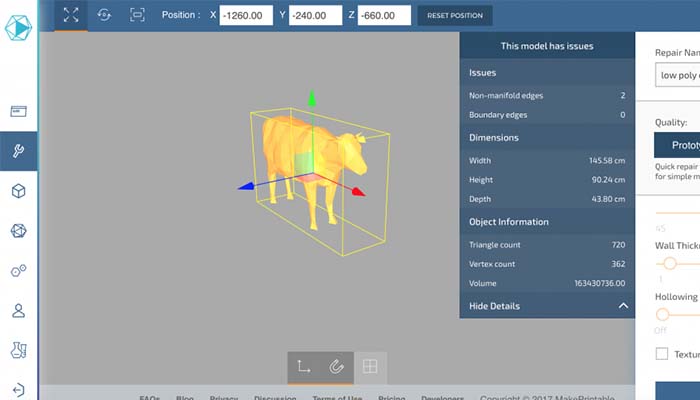
Task: Enable the Texture checkbox
Action: tap(661, 353)
